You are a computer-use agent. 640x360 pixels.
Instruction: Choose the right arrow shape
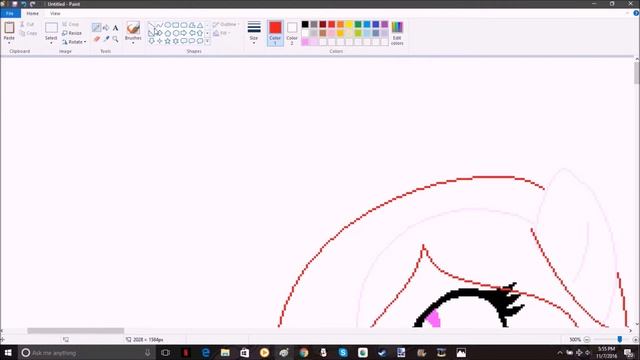pyautogui.click(x=184, y=33)
